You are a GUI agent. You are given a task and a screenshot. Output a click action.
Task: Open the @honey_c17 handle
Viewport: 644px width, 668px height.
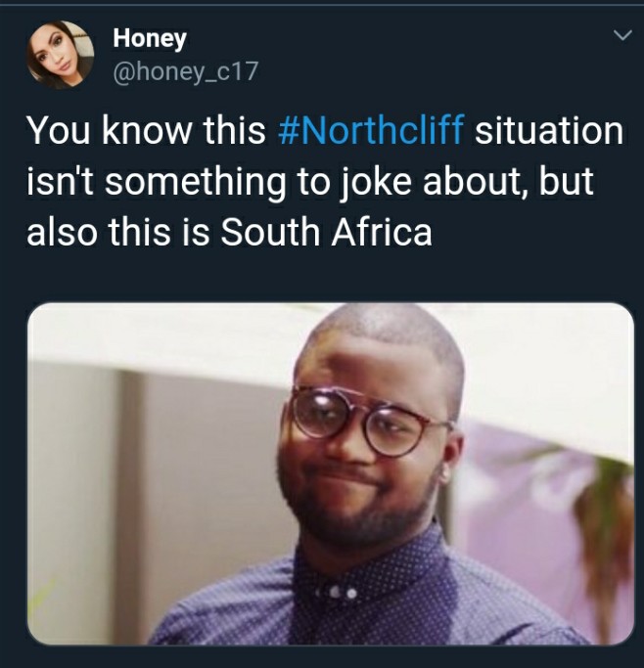[x=185, y=71]
